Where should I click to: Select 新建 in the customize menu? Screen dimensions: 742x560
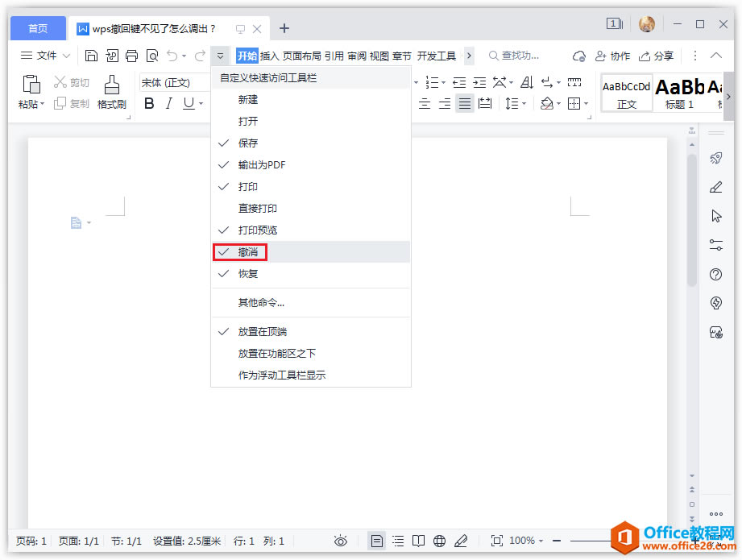point(311,99)
